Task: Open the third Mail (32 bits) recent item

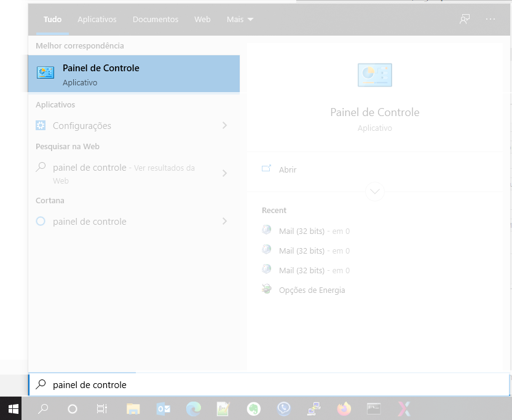Action: [314, 270]
